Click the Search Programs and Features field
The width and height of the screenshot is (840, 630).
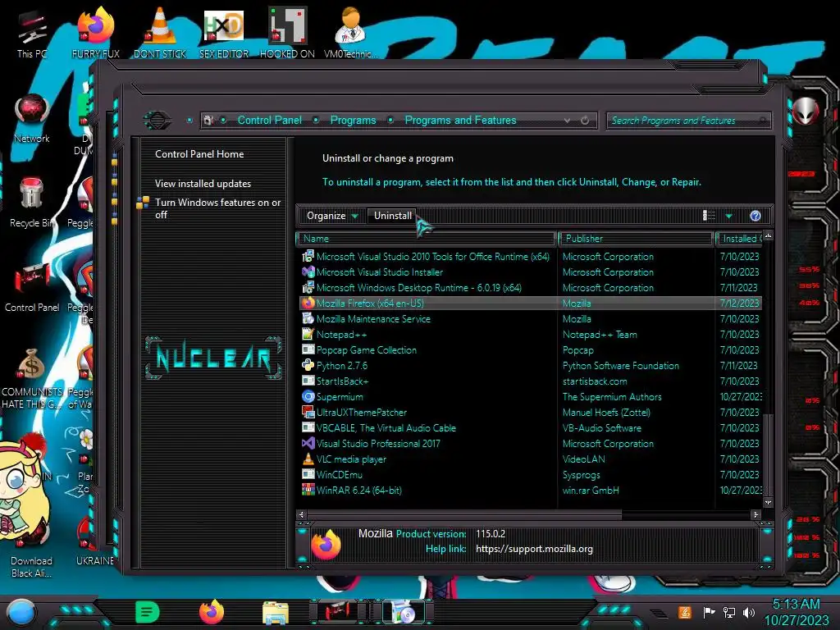(x=688, y=121)
